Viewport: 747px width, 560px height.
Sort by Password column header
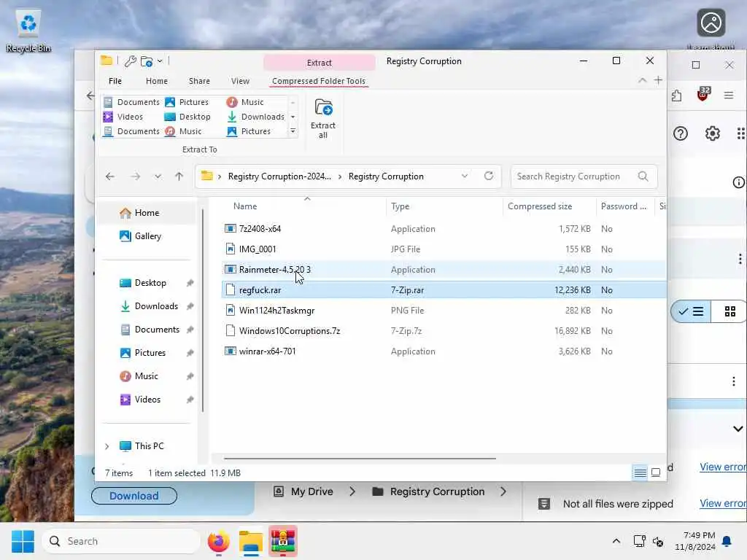pos(625,206)
